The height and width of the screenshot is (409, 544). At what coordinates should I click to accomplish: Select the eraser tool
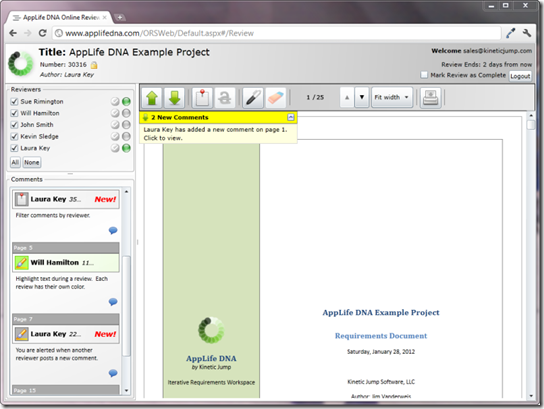coord(275,98)
